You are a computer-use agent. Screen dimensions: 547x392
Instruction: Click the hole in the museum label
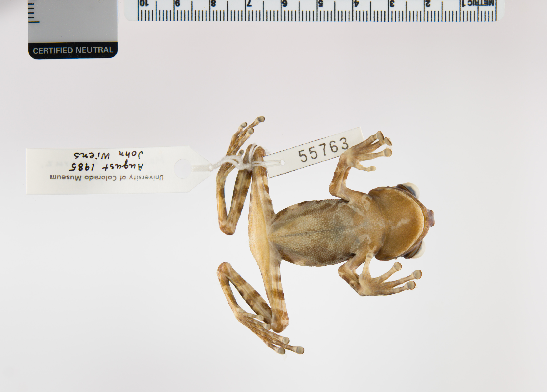(183, 169)
